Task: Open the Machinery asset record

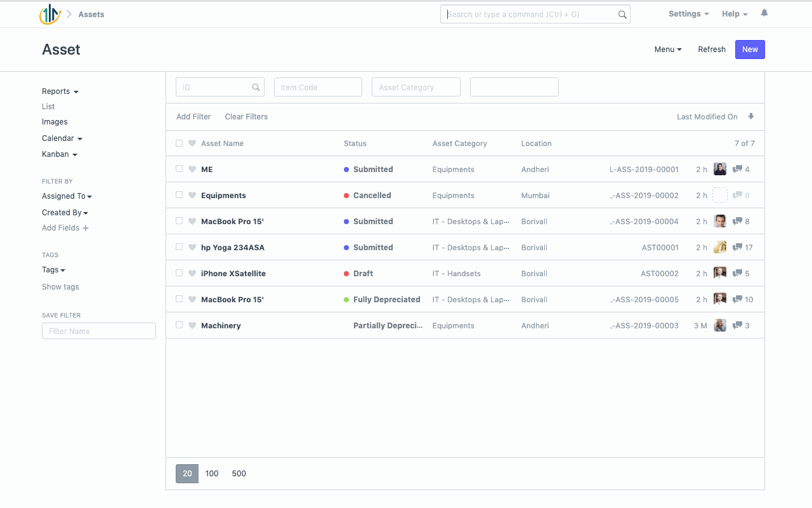Action: (221, 326)
